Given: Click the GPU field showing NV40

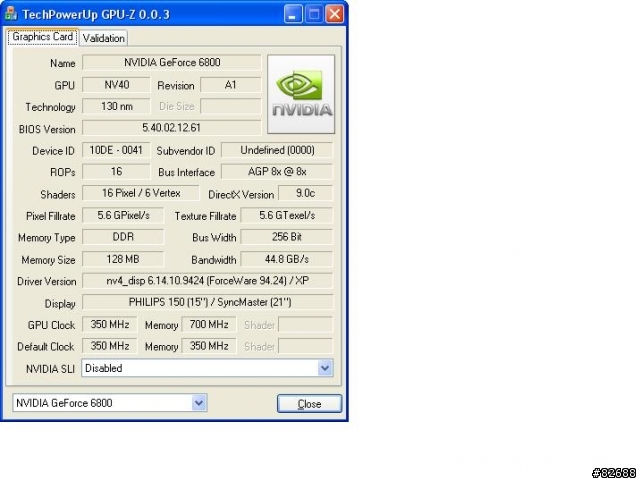Looking at the screenshot, I should 116,85.
